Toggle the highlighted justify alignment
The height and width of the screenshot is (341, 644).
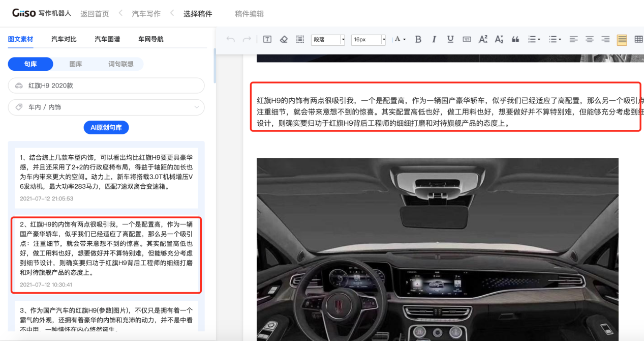(x=622, y=40)
